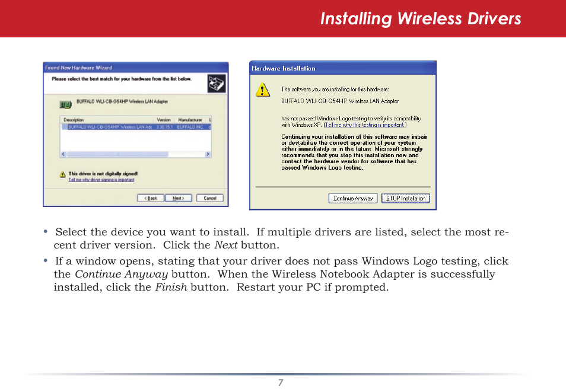Click the Hardware Installation title bar
566x392 pixels.
coord(342,68)
